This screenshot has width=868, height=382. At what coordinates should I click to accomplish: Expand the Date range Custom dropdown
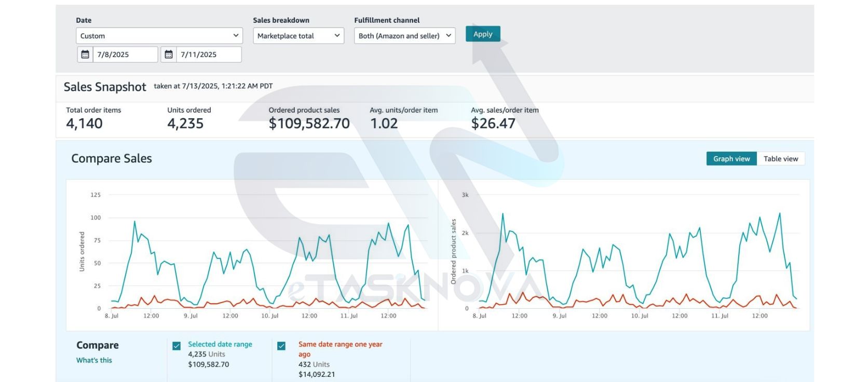(159, 36)
